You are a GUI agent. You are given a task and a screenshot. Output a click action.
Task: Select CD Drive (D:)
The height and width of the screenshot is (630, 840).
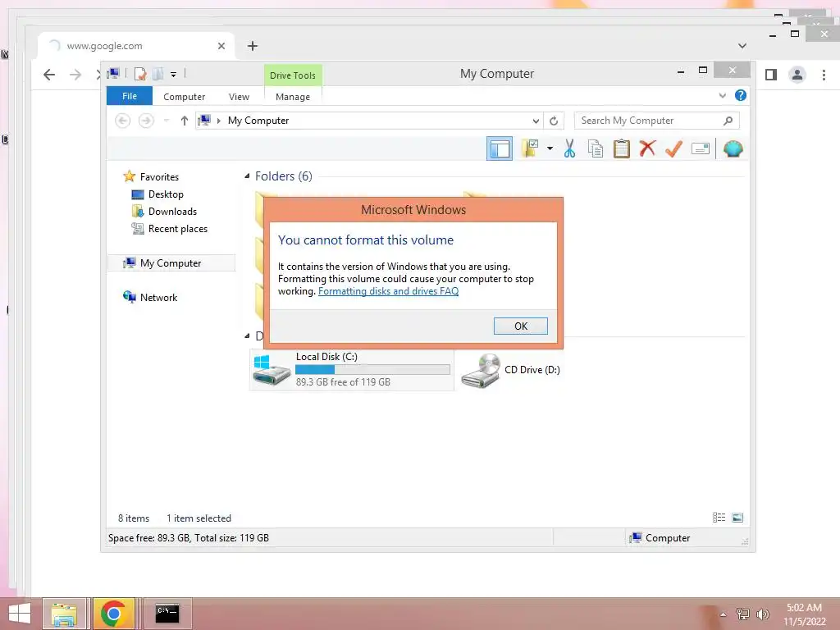510,370
